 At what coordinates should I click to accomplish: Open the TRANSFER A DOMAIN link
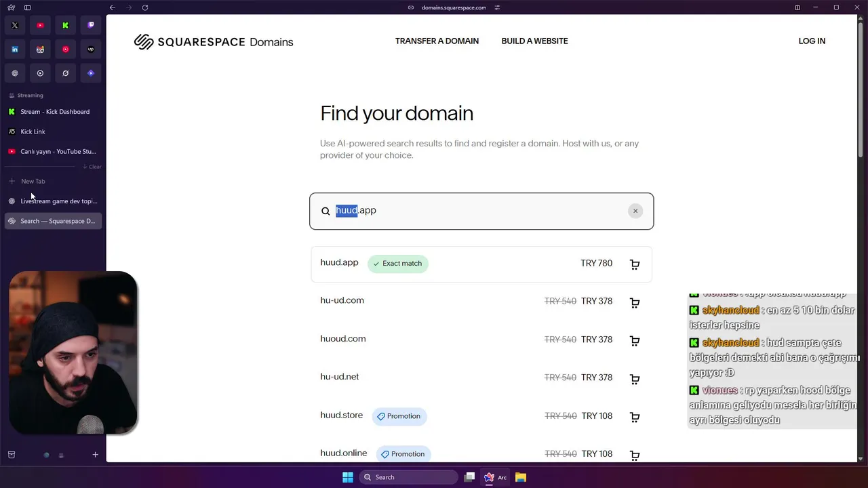point(437,41)
